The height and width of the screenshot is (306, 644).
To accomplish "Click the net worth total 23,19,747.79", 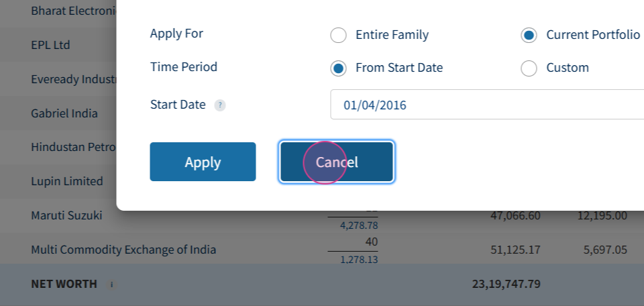I will pyautogui.click(x=506, y=284).
